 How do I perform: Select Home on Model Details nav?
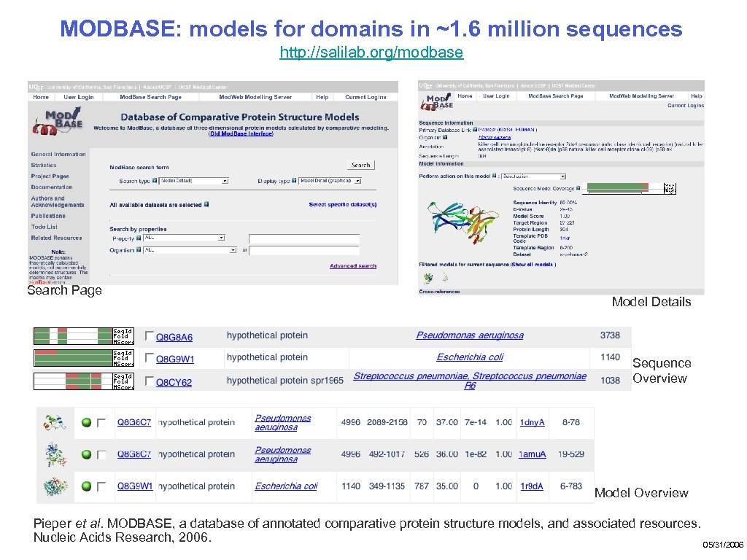[465, 96]
